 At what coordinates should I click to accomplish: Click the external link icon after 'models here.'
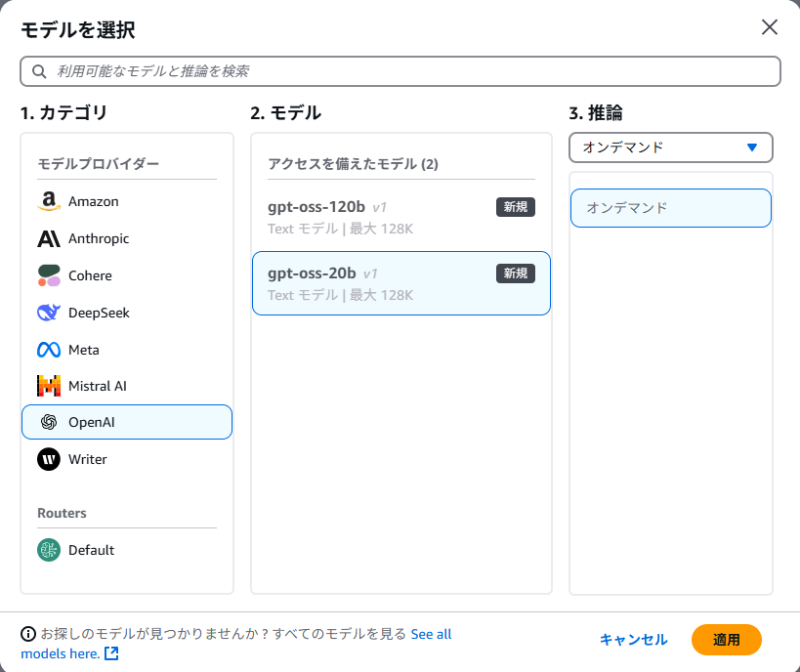pyautogui.click(x=111, y=653)
